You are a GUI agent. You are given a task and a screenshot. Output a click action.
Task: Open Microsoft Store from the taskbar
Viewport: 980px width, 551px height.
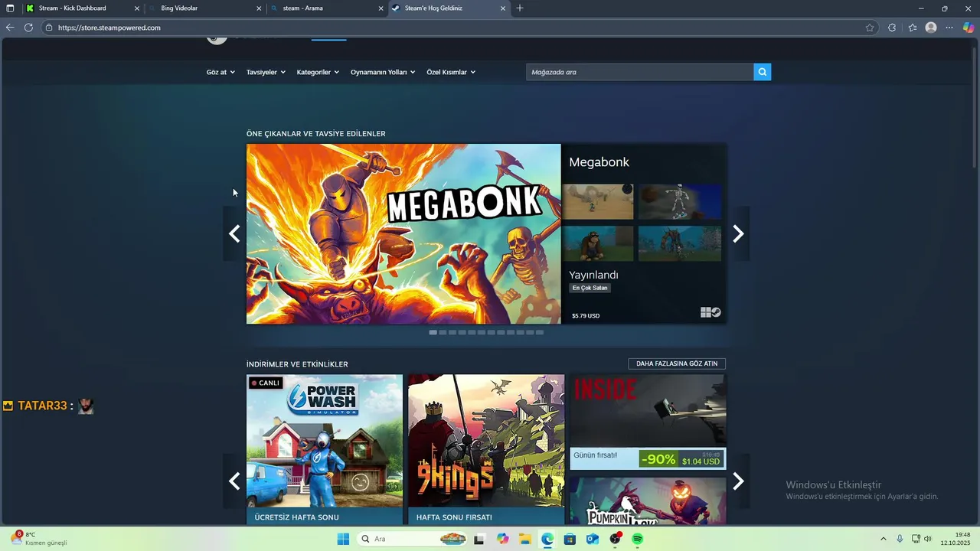pos(570,539)
